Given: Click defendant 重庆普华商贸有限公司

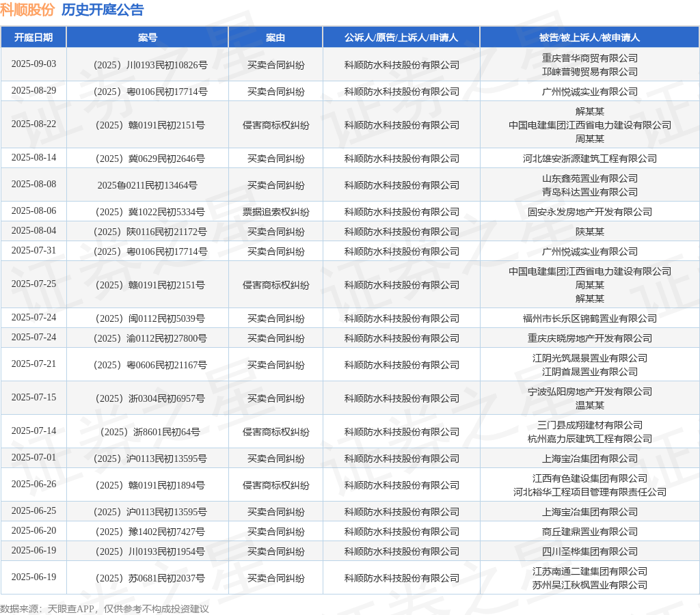Looking at the screenshot, I should point(590,58).
